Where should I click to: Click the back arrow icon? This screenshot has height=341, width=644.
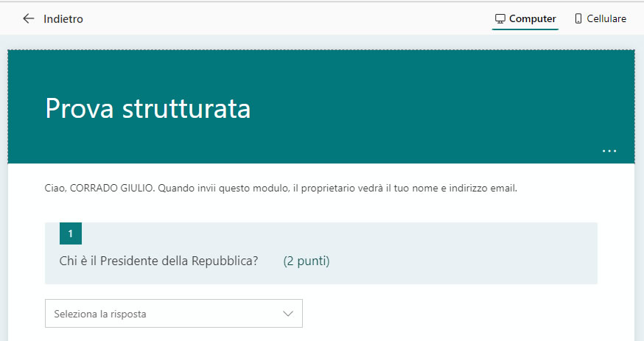click(29, 18)
